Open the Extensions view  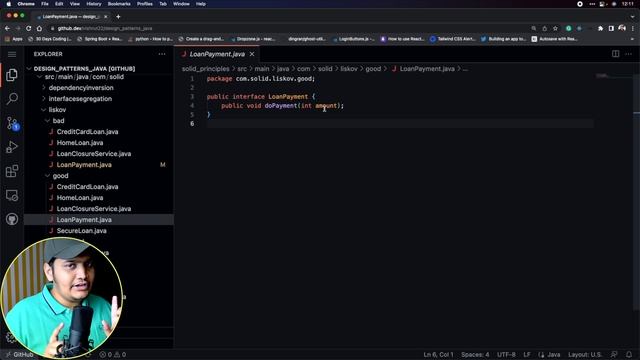tap(12, 171)
